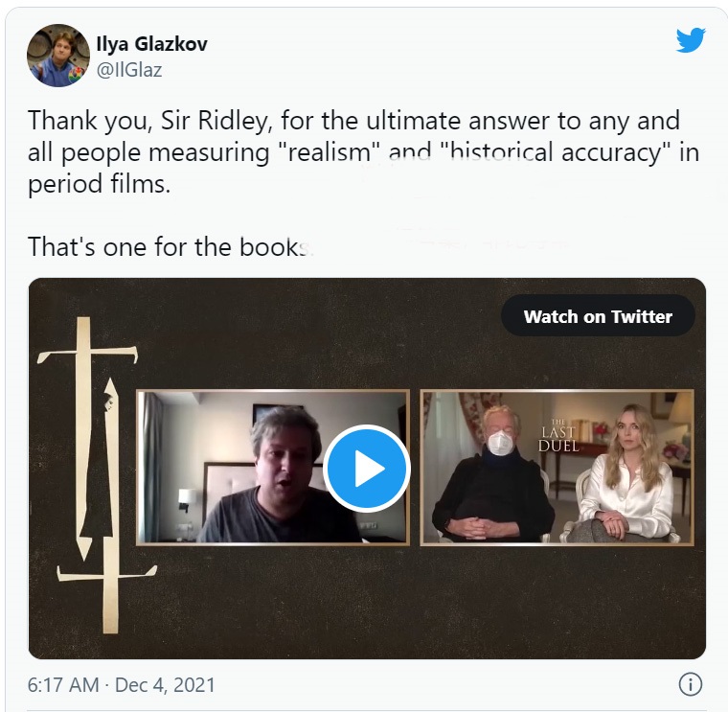Open the 6:17 AM tweet timestamp
The height and width of the screenshot is (712, 728).
[63, 685]
